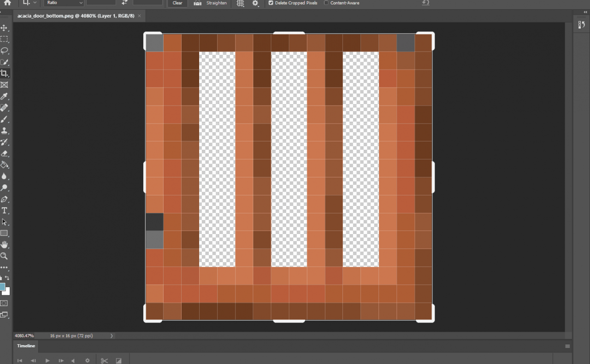Select the Pen tool
Image resolution: width=590 pixels, height=364 pixels.
pyautogui.click(x=4, y=200)
